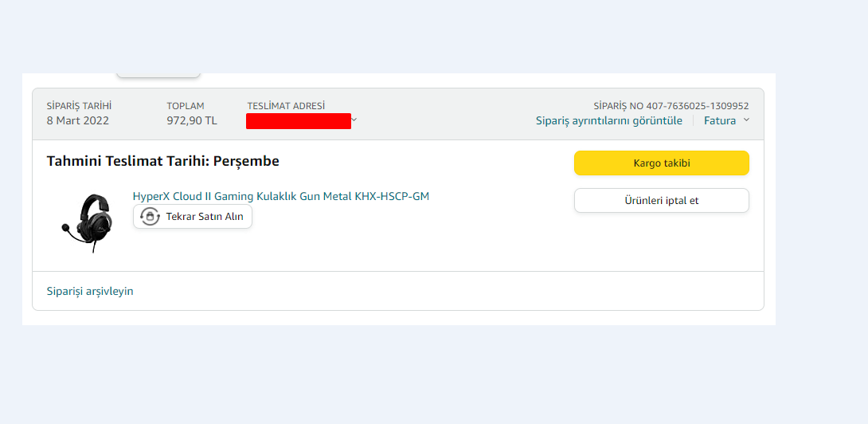Viewport: 868px width, 424px height.
Task: Click the order date 8 Mart 2022
Action: click(78, 120)
